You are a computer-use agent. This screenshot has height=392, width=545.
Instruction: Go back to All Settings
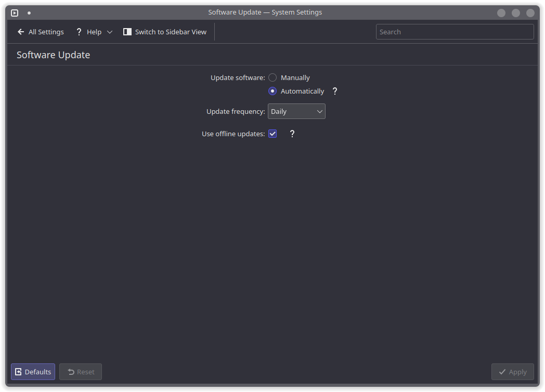[41, 32]
